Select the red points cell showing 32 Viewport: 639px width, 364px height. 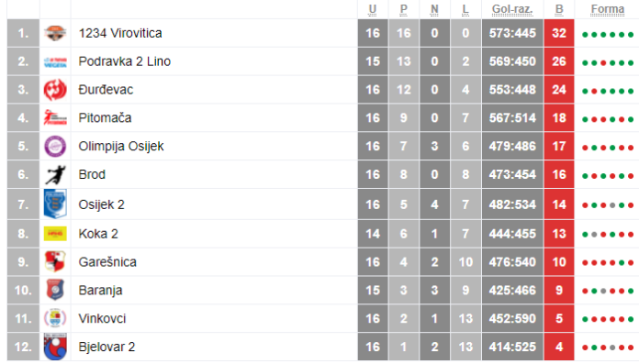(559, 33)
